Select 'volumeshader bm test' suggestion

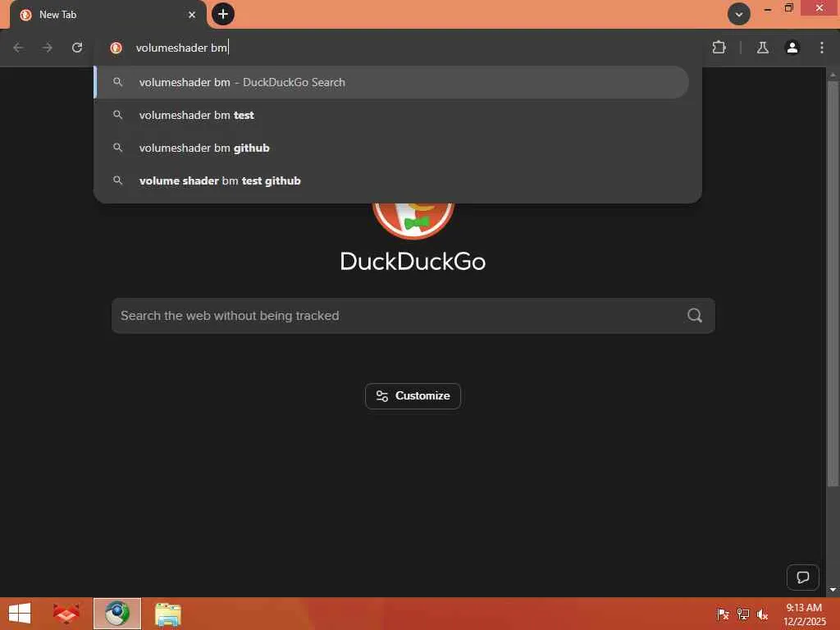click(392, 115)
